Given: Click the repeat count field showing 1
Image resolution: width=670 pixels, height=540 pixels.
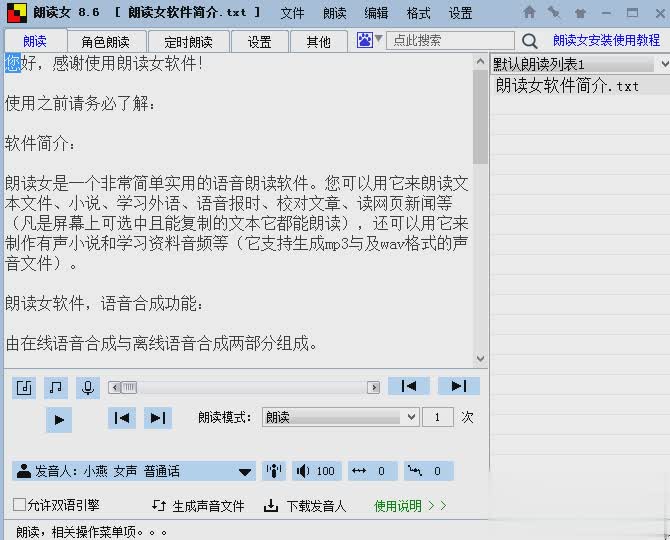Looking at the screenshot, I should [438, 417].
